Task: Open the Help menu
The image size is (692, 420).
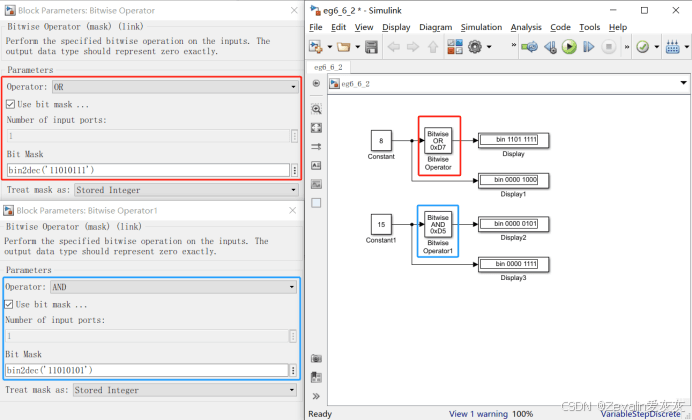Action: pyautogui.click(x=618, y=27)
